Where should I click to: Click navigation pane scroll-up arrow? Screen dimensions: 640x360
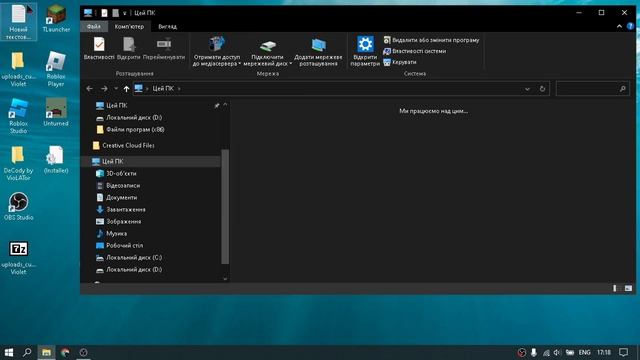click(x=225, y=105)
